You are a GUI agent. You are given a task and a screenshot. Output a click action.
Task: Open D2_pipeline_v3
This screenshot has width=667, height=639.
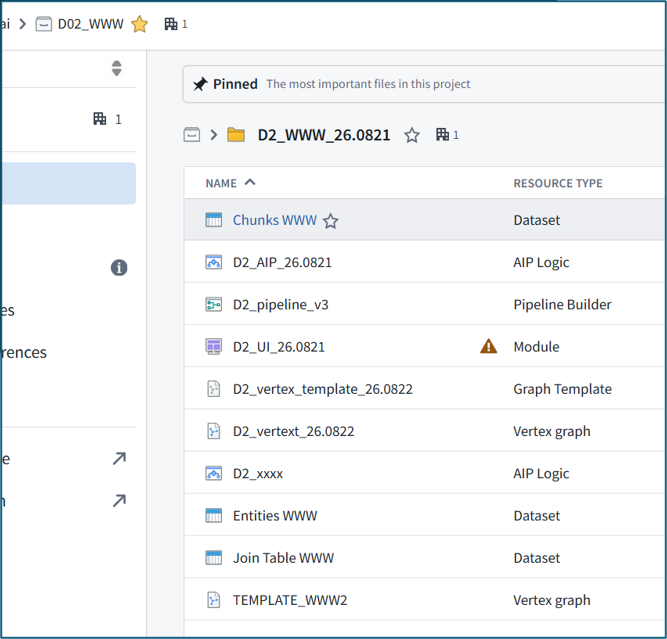pos(281,305)
